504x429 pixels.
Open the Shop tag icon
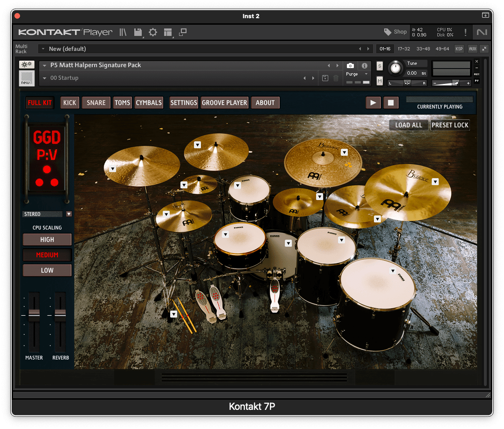pyautogui.click(x=387, y=32)
